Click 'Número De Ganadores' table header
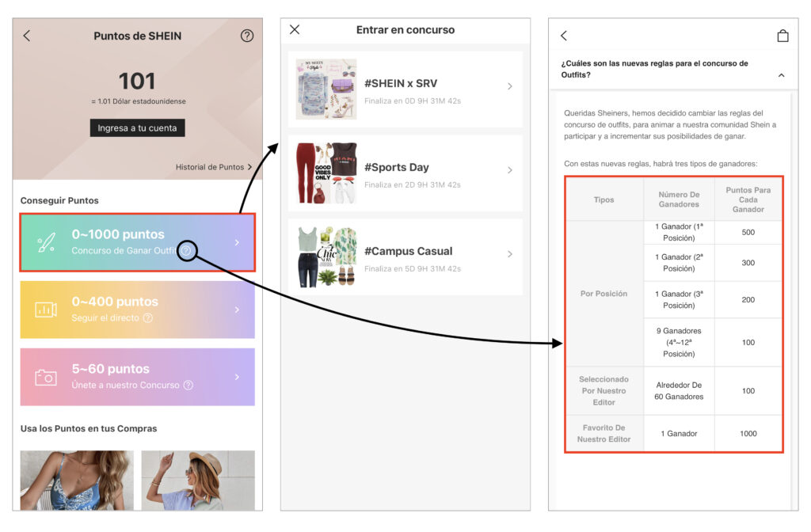The image size is (811, 532). (679, 199)
